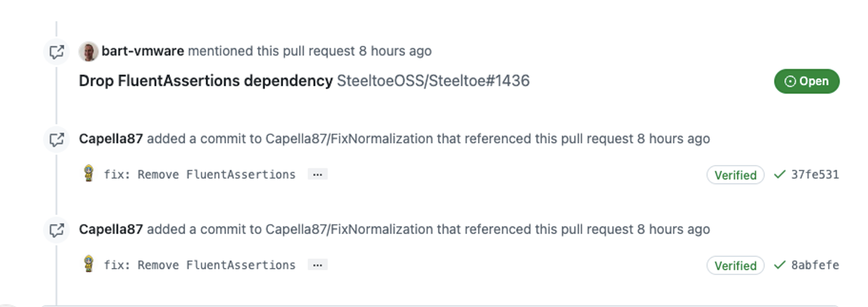Click the avatar icon next to commit 8abfefe
Image resolution: width=868 pixels, height=307 pixels.
(x=89, y=264)
